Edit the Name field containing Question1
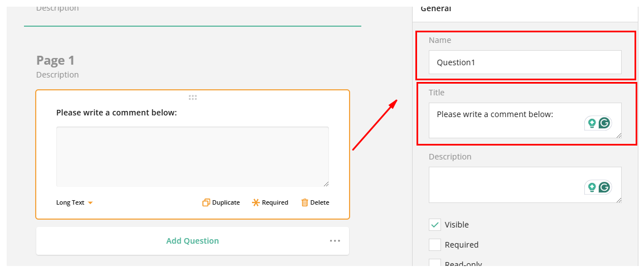644x271 pixels. pos(525,62)
